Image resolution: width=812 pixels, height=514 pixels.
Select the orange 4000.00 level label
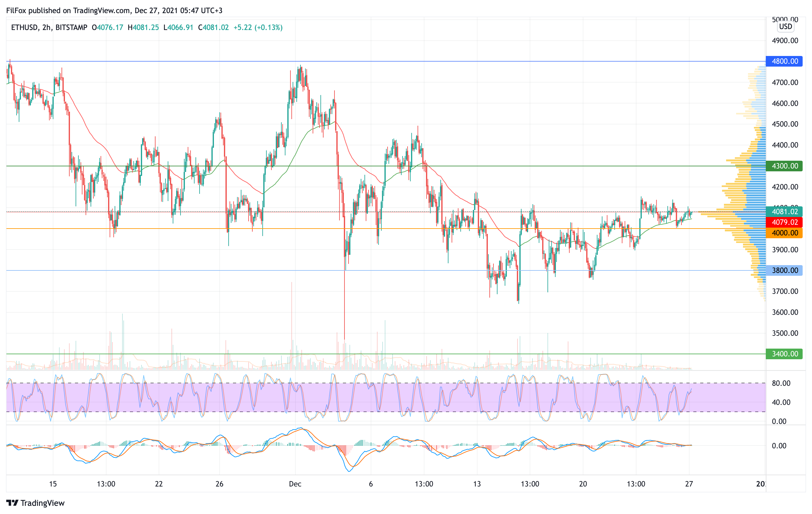tap(784, 233)
